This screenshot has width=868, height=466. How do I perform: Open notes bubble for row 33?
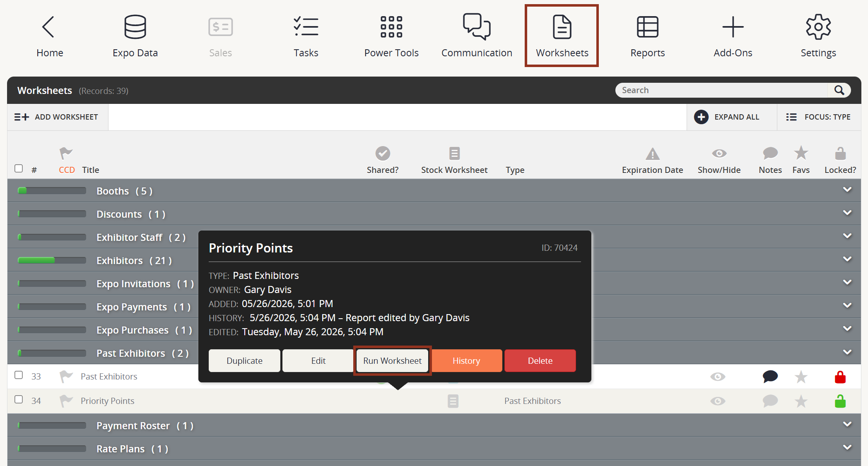[770, 377]
